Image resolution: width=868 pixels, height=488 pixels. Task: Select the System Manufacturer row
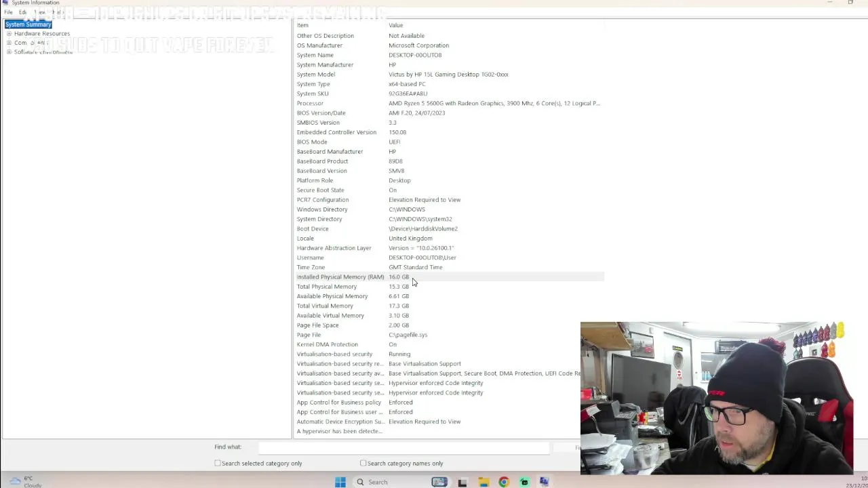[x=448, y=65]
